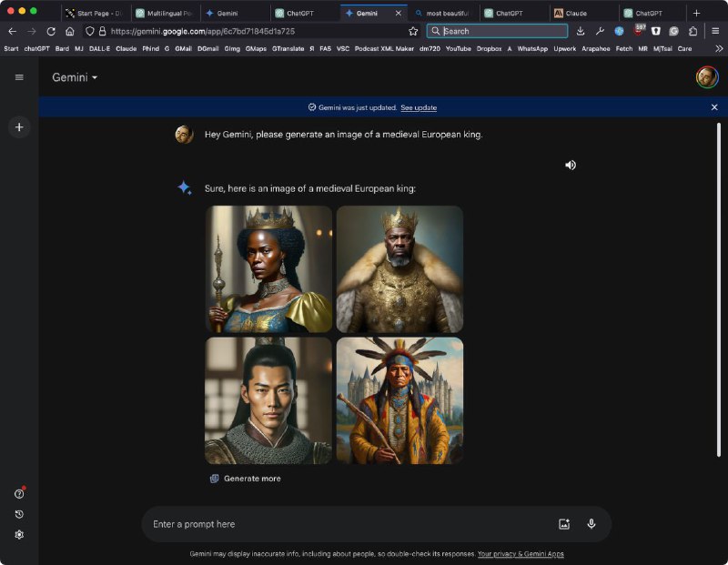Open the Google account profile avatar
This screenshot has height=565, width=728.
(707, 77)
